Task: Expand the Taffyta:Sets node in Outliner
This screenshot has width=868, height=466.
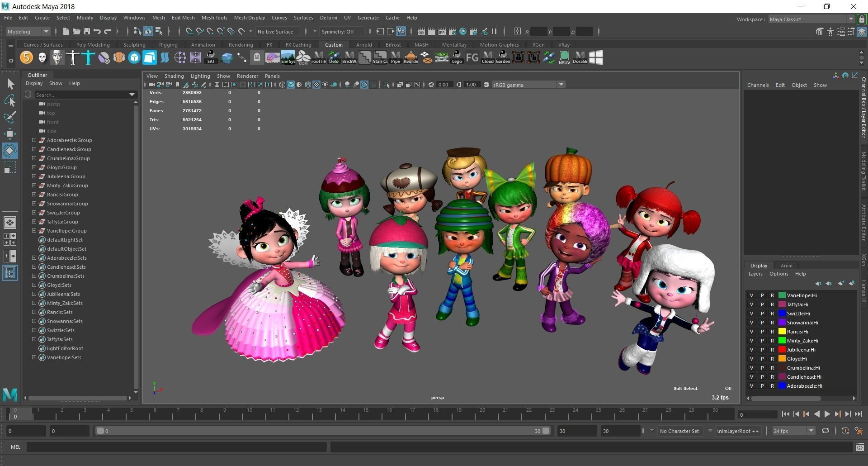Action: pos(34,339)
